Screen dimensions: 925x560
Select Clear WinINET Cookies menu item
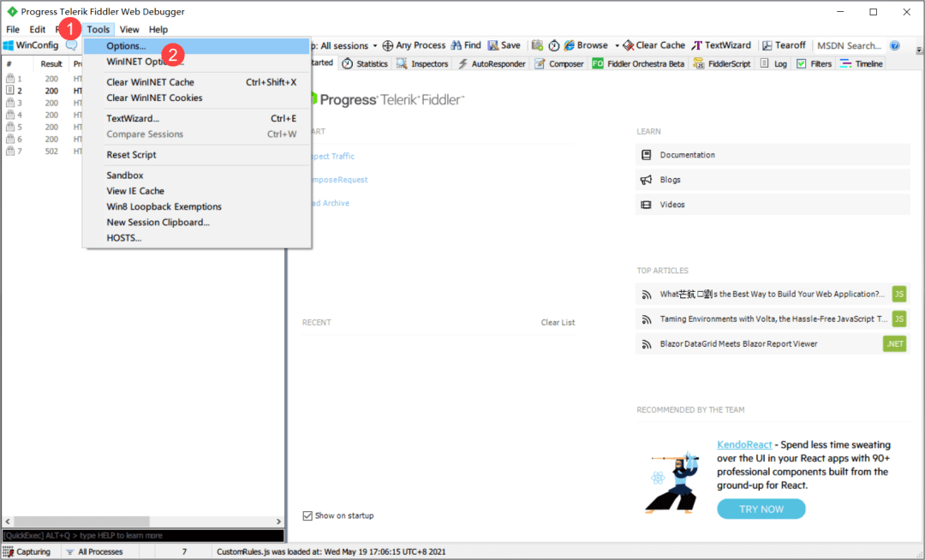tap(196, 98)
